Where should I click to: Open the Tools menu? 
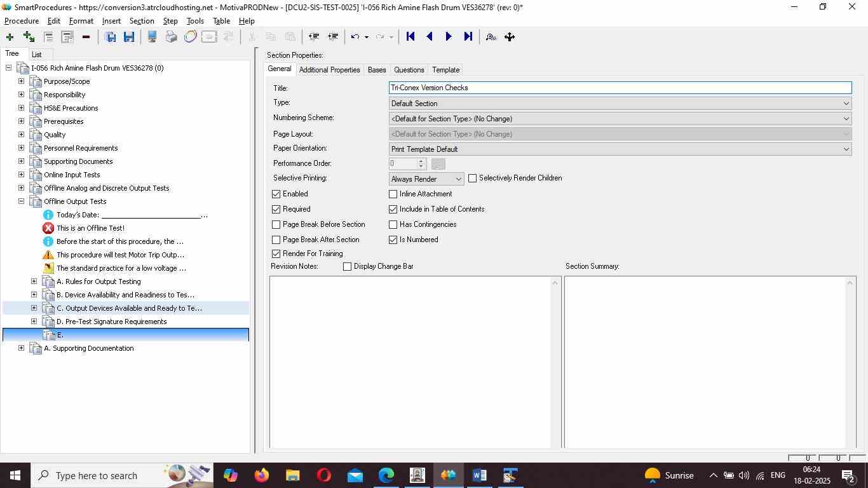pos(195,21)
